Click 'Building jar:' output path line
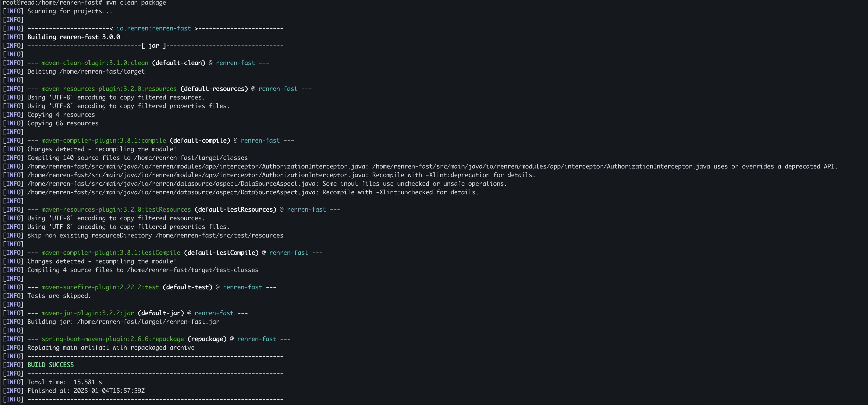The image size is (868, 405). tap(123, 322)
